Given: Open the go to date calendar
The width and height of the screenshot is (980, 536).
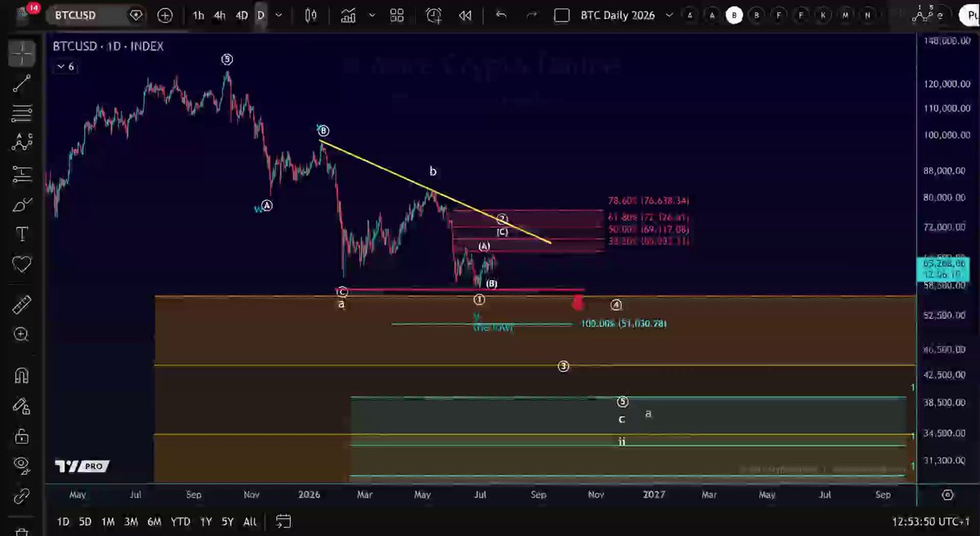Looking at the screenshot, I should pos(283,521).
